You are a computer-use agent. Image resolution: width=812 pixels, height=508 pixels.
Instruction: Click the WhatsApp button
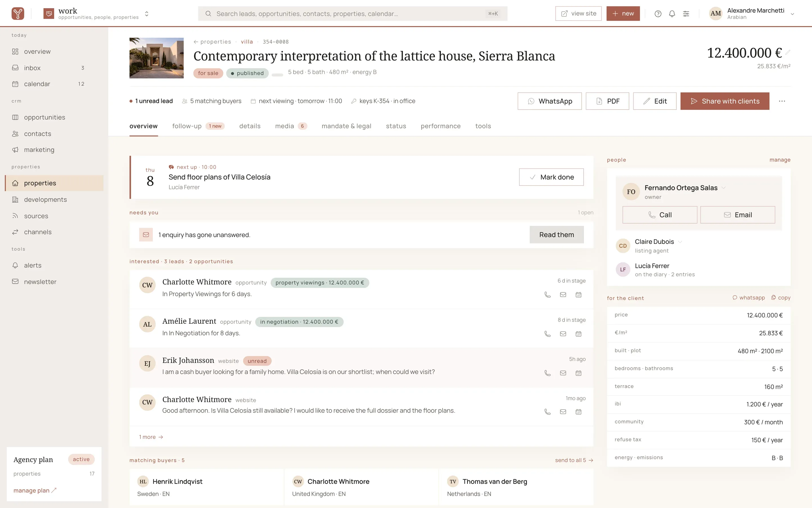[x=550, y=101]
